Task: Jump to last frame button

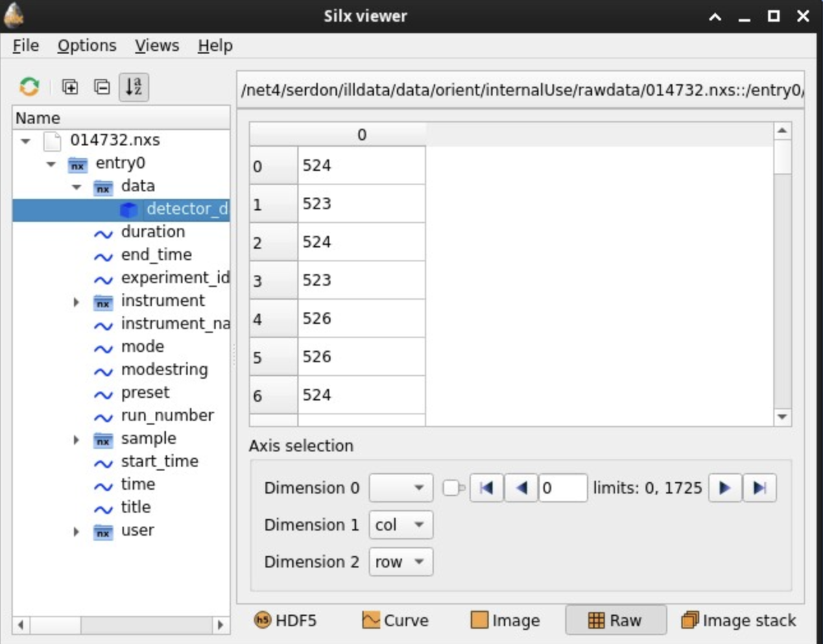Action: pos(759,488)
